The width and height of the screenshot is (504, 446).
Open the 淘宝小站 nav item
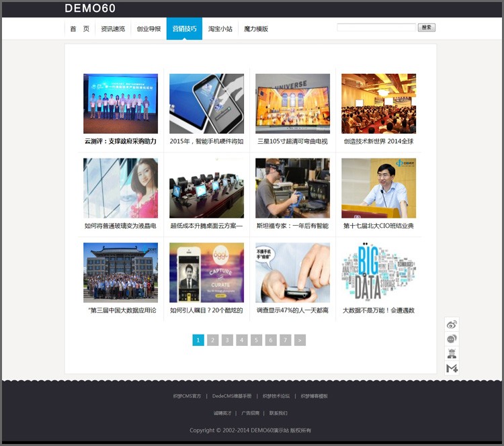[x=220, y=29]
